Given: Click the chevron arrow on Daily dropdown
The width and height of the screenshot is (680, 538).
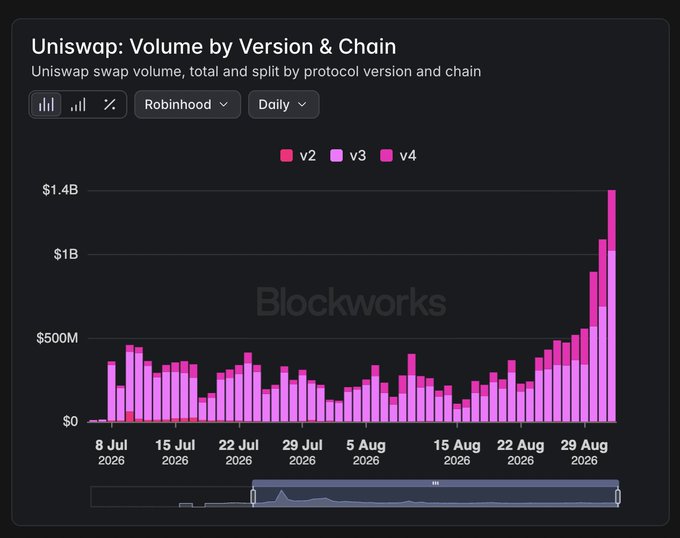Looking at the screenshot, I should point(302,104).
